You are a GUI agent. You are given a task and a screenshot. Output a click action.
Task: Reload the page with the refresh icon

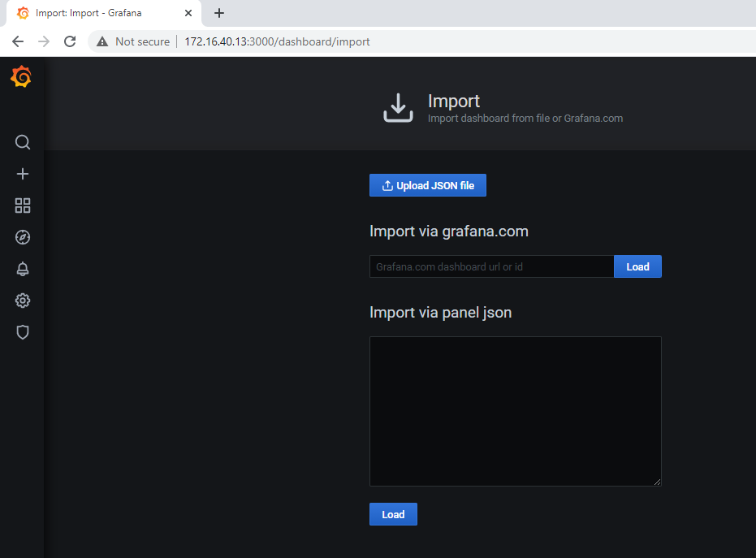pos(70,41)
